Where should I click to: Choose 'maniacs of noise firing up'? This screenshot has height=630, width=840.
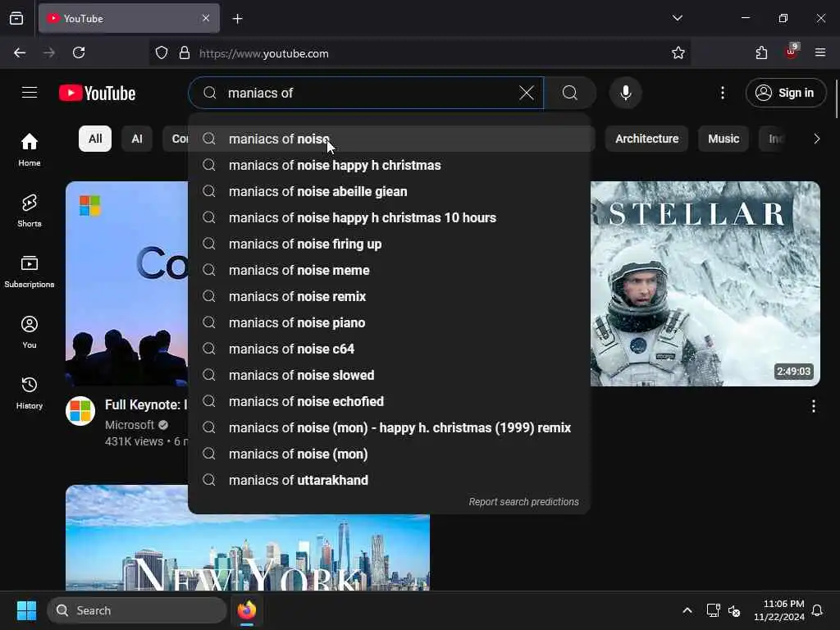(390, 244)
